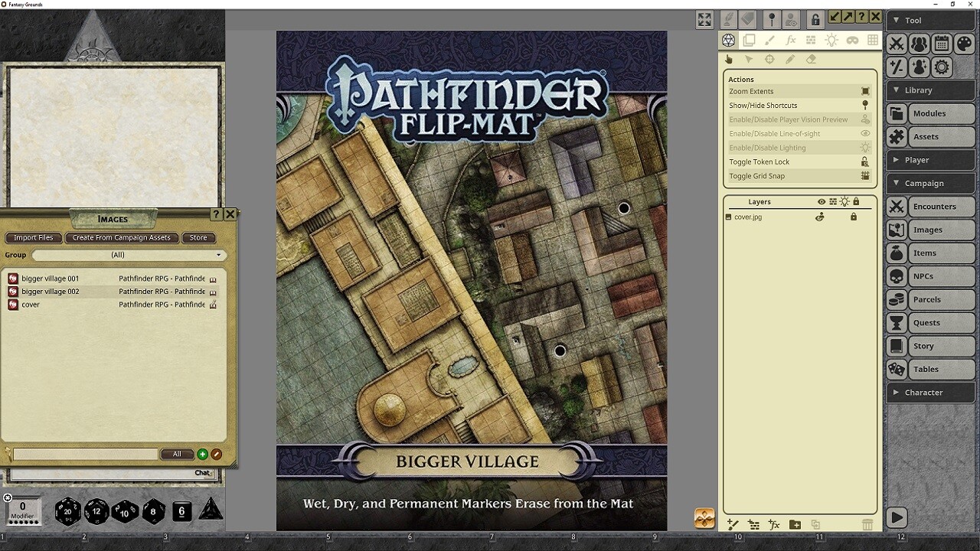Switch to the effects (fx) tab
The height and width of the screenshot is (551, 980).
(791, 40)
